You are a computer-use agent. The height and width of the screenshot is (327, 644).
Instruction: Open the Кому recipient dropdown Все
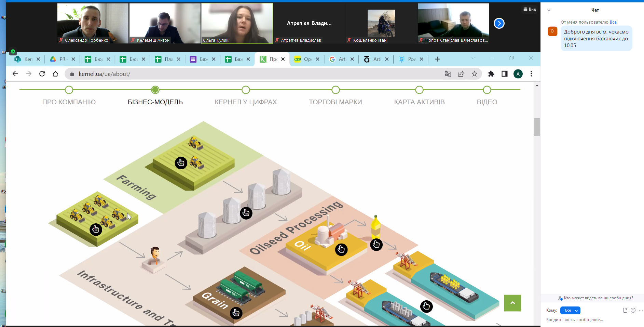click(570, 310)
